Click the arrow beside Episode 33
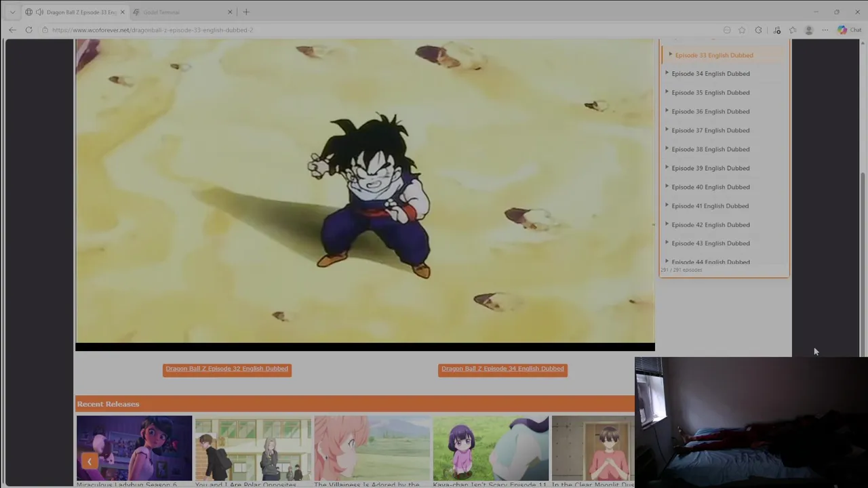868x488 pixels. click(670, 54)
